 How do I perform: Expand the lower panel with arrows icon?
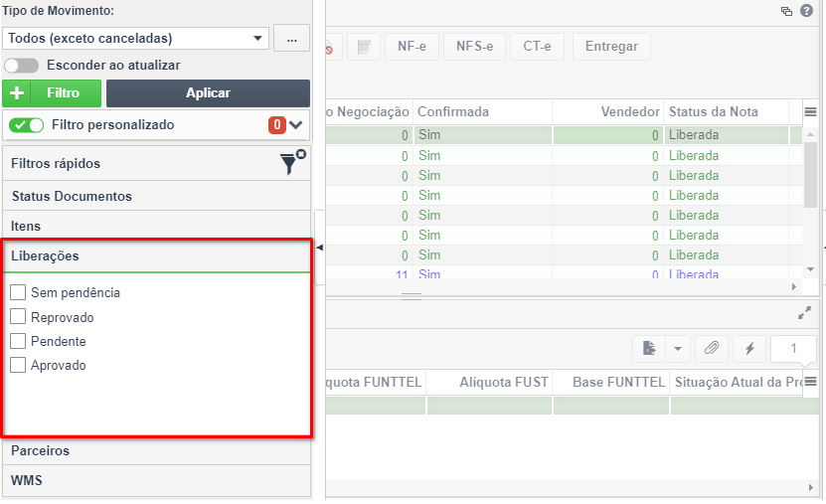pos(804,313)
